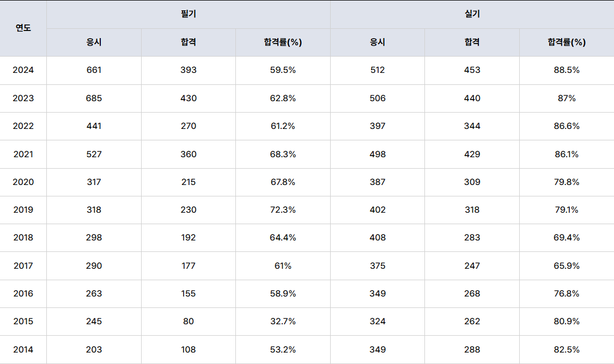
Task: Select the 필기 group header
Action: pyautogui.click(x=189, y=15)
